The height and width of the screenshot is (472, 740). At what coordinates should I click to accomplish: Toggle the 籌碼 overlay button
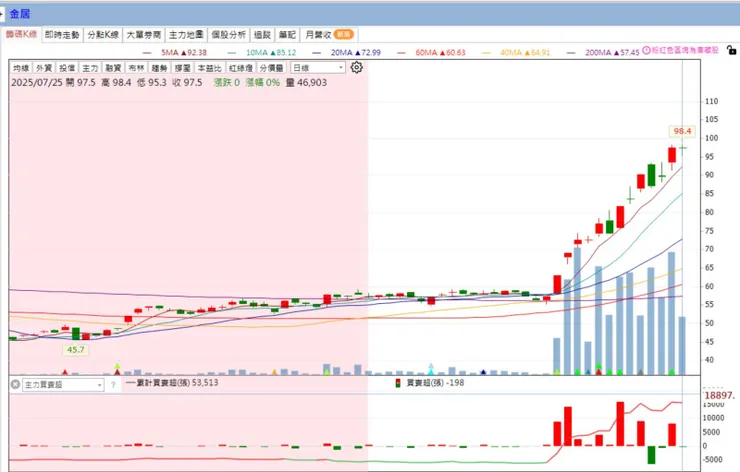(x=183, y=68)
